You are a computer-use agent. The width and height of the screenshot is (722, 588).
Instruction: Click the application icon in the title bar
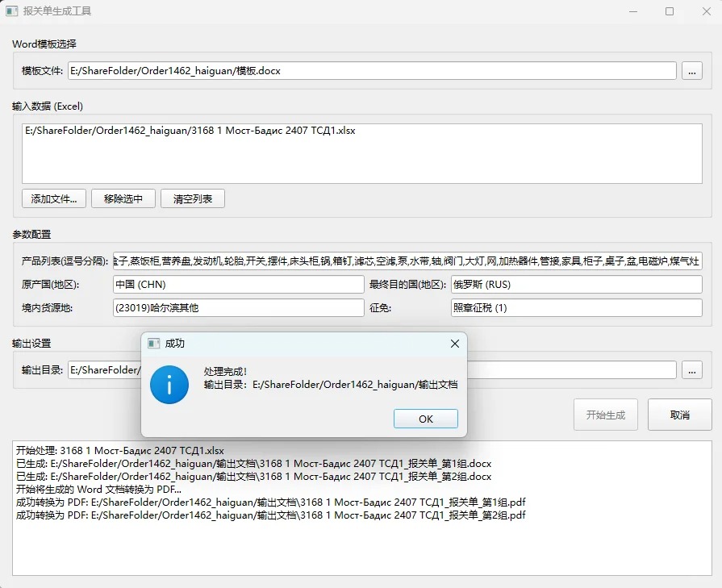point(12,11)
